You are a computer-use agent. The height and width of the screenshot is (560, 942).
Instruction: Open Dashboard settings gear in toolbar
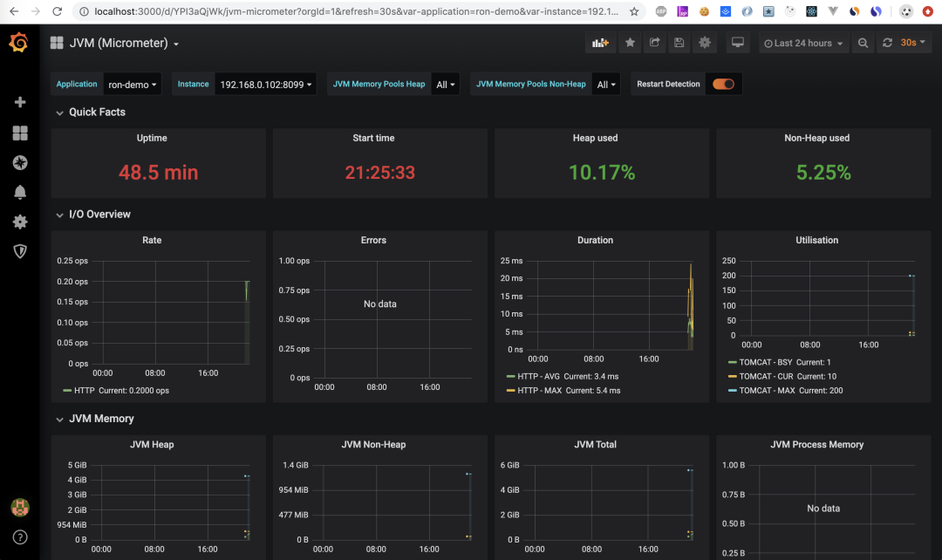pos(704,43)
